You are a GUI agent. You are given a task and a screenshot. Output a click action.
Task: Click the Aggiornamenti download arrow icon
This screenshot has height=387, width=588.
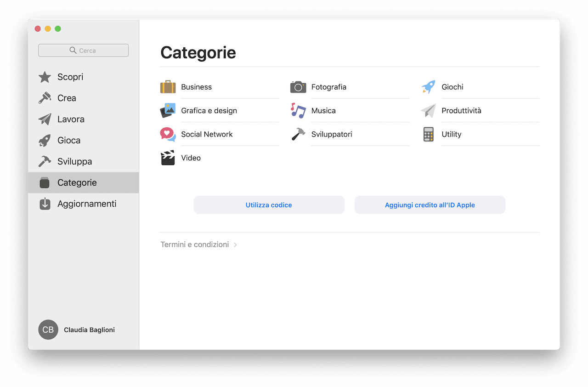coord(45,204)
